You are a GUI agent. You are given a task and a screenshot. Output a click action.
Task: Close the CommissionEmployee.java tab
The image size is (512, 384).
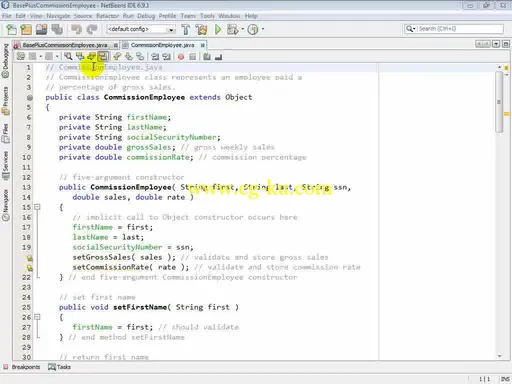[x=202, y=45]
